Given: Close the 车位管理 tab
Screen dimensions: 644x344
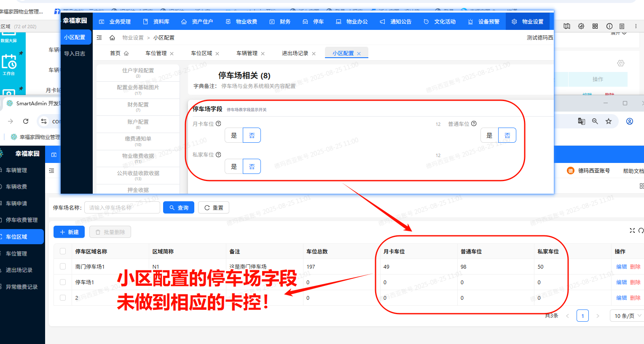Looking at the screenshot, I should pyautogui.click(x=172, y=53).
